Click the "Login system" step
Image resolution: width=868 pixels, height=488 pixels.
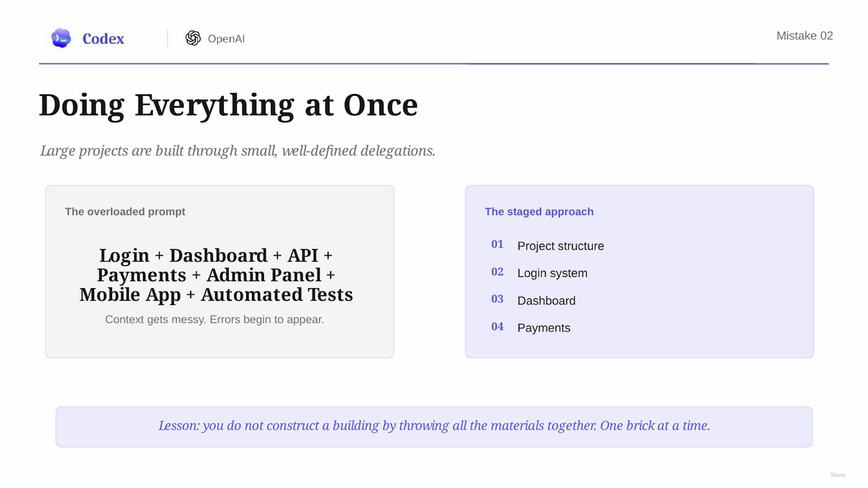[x=552, y=273]
